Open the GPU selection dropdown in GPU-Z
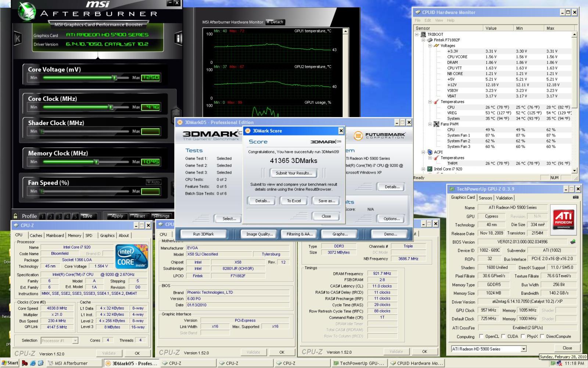 (x=524, y=349)
